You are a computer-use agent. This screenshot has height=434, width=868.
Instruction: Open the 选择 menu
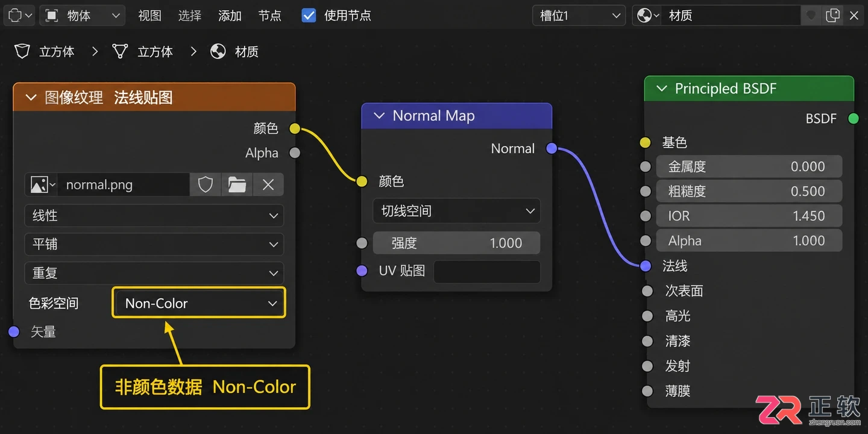tap(190, 16)
